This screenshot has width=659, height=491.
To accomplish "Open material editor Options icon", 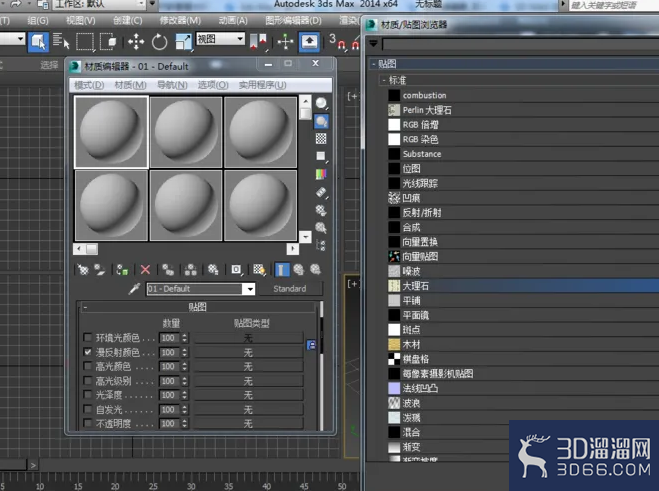I will pyautogui.click(x=321, y=210).
